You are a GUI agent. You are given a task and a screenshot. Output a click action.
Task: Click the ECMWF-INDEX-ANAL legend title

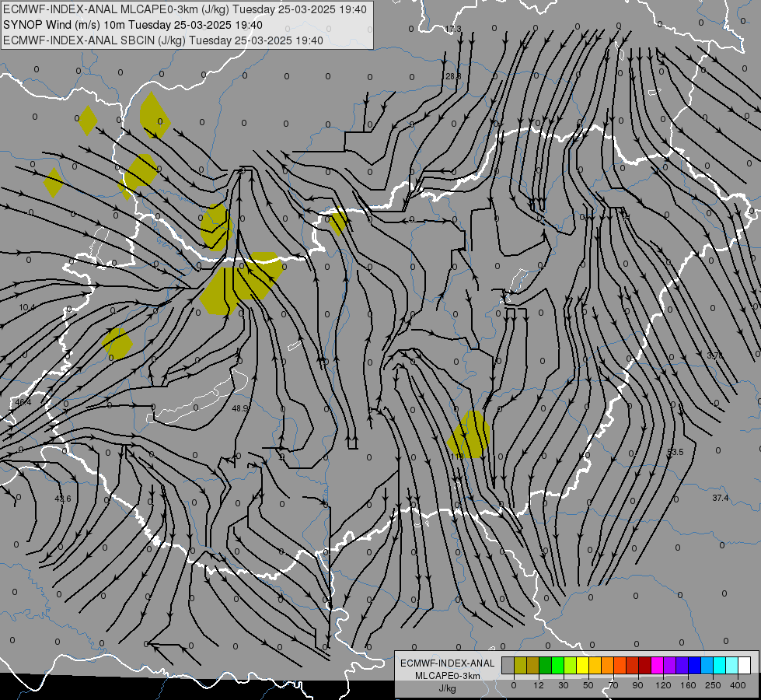448,663
